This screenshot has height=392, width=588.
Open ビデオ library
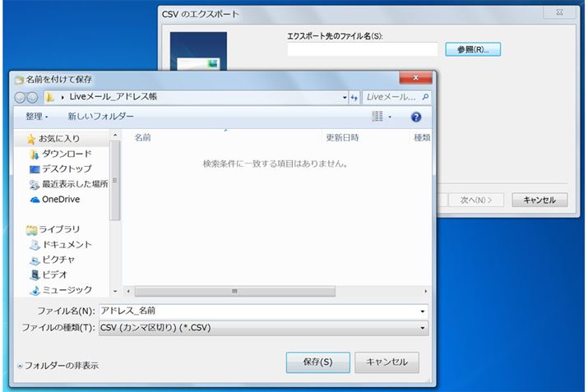(49, 274)
